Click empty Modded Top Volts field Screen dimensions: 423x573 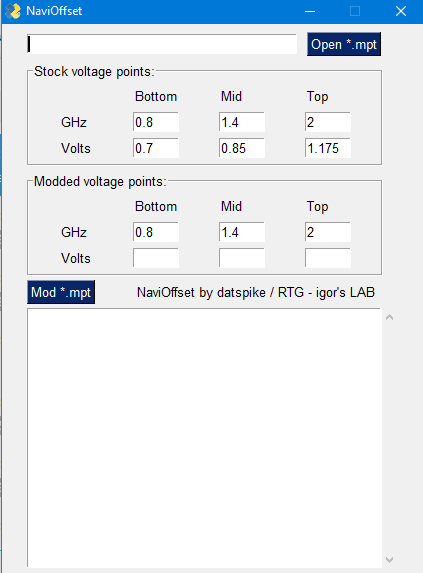point(328,258)
